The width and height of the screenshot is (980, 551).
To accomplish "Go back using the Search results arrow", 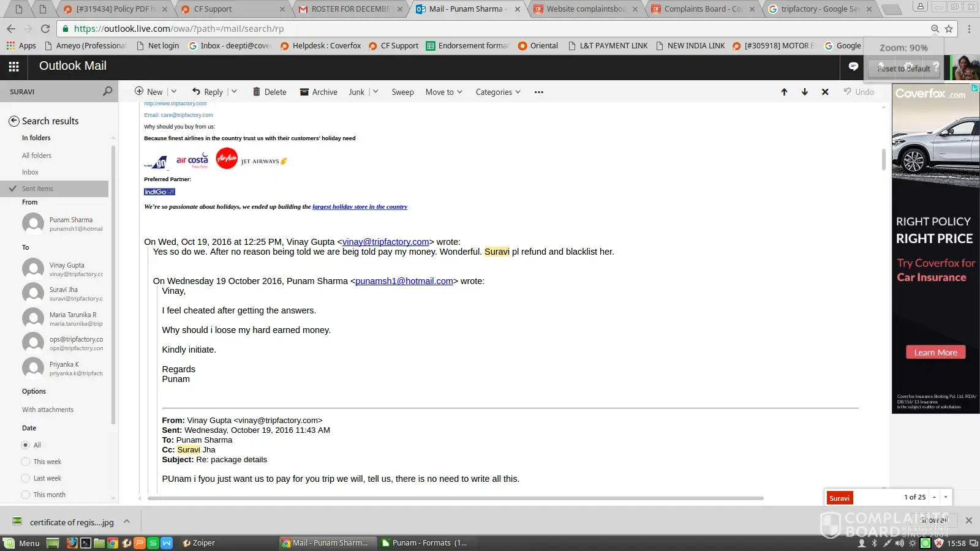I will 13,121.
